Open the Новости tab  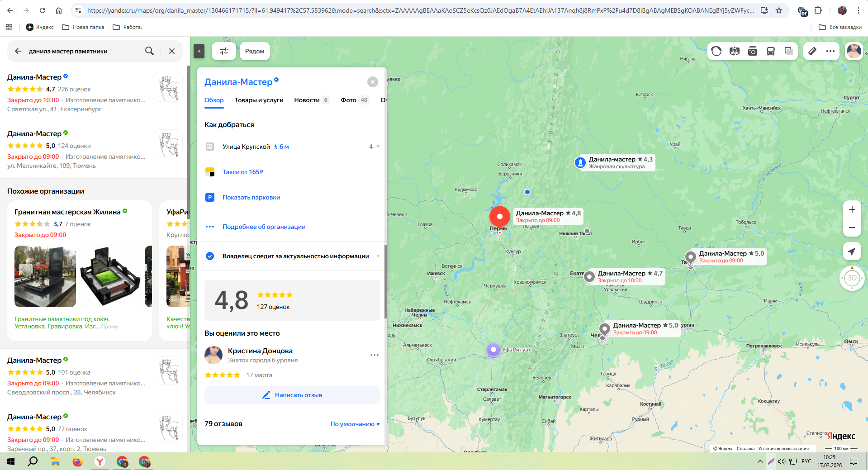(312, 100)
